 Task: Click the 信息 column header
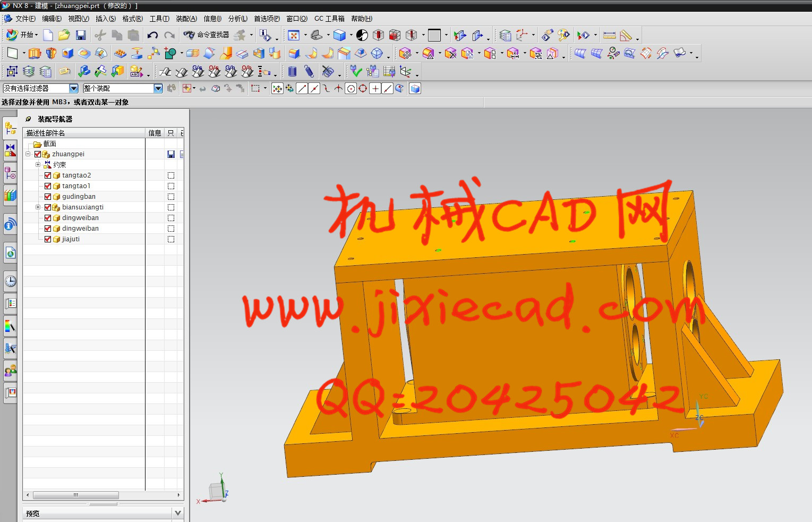(155, 133)
